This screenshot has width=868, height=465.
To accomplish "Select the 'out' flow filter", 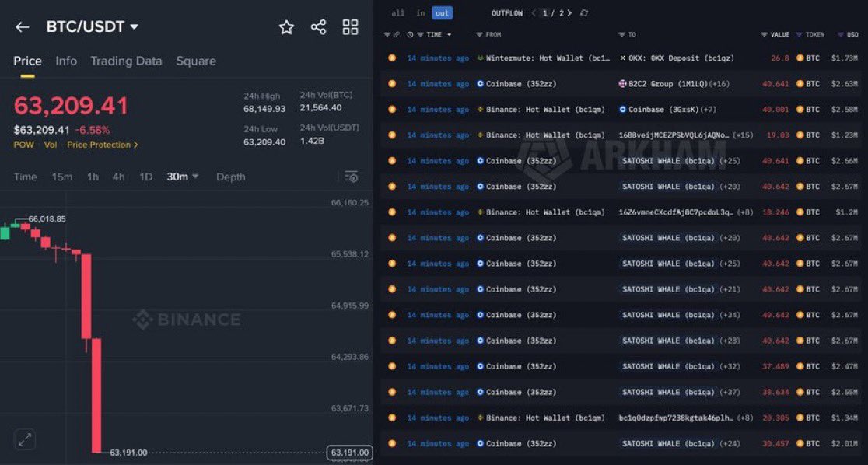I will click(x=442, y=12).
